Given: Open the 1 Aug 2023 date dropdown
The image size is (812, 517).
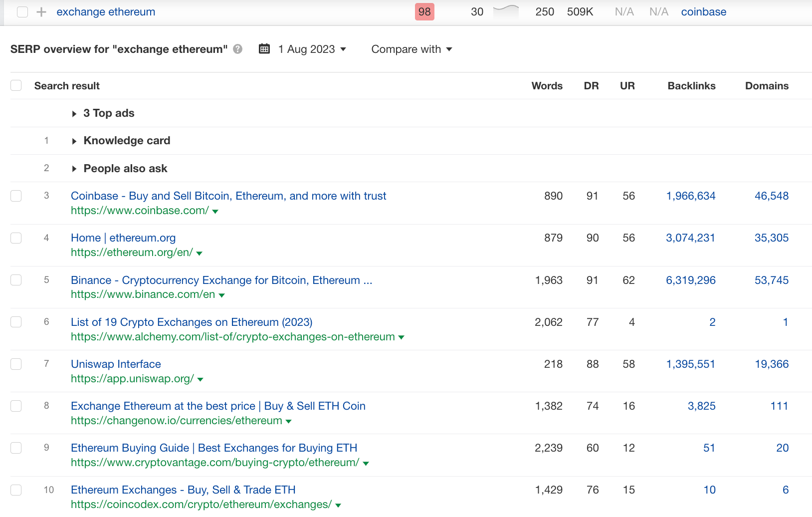Looking at the screenshot, I should (x=312, y=49).
